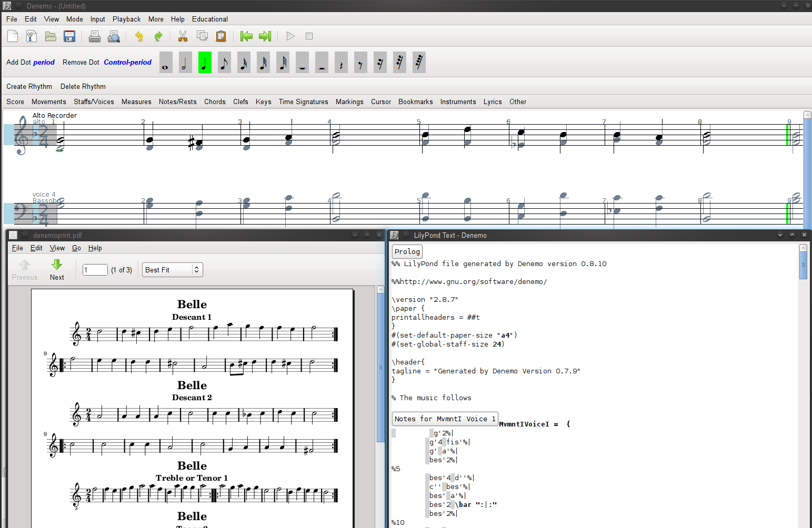
Task: Open the Playback menu
Action: (126, 19)
